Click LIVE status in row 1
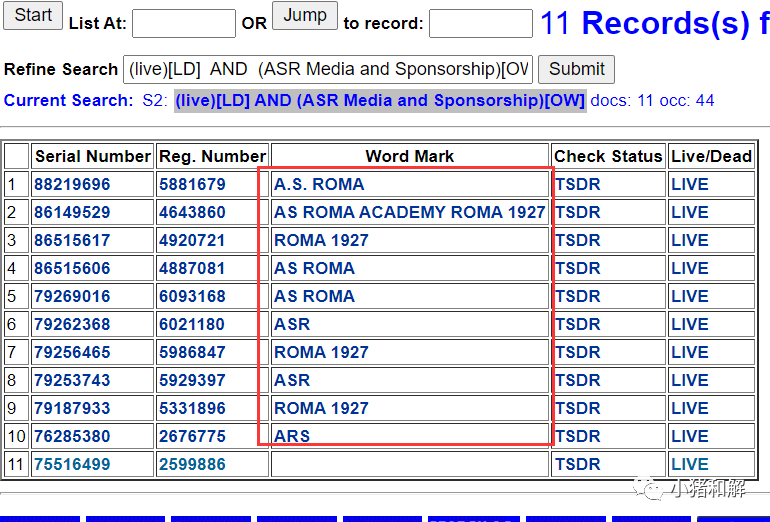 (690, 184)
